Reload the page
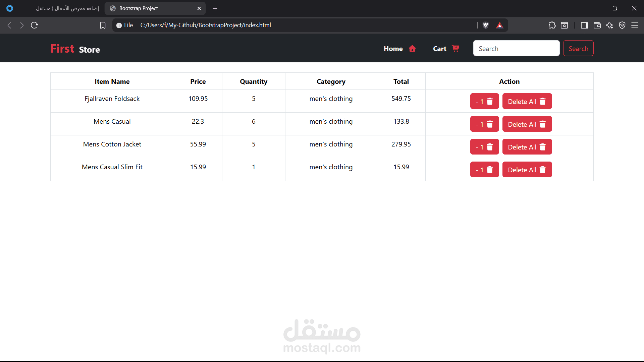 pos(34,25)
